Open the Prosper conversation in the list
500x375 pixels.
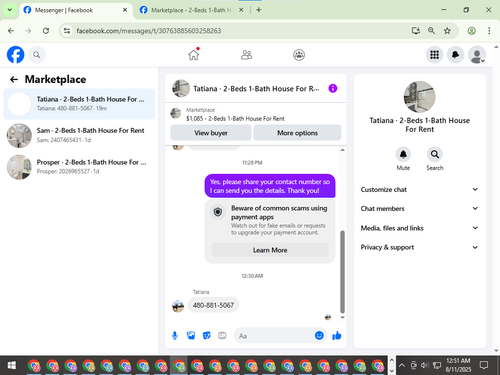79,167
